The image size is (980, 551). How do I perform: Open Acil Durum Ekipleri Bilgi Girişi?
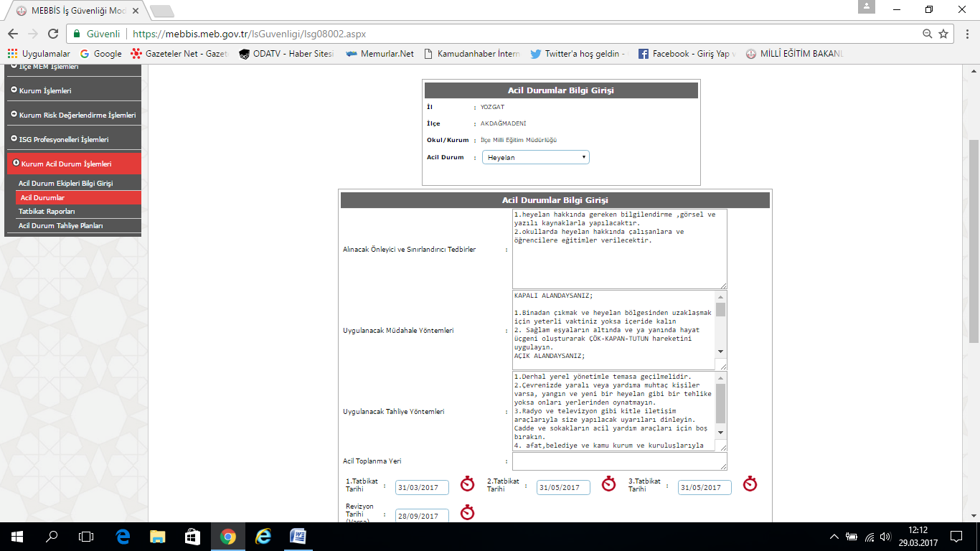pyautogui.click(x=65, y=184)
